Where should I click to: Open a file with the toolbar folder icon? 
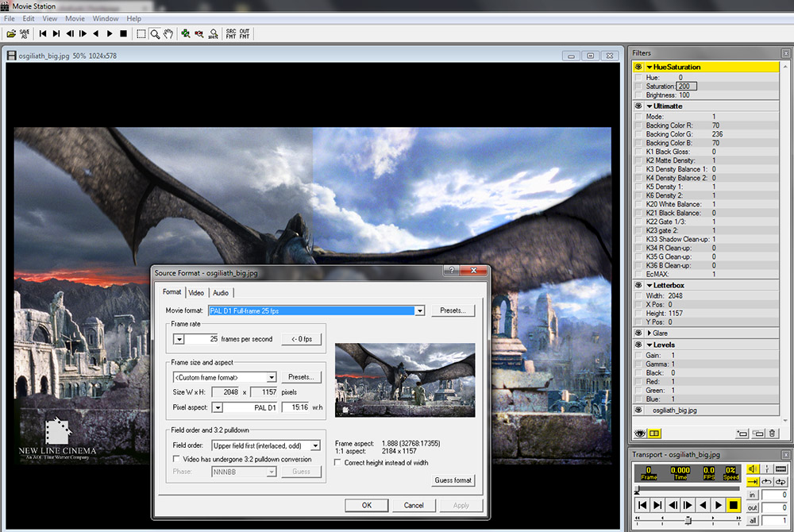(x=10, y=34)
